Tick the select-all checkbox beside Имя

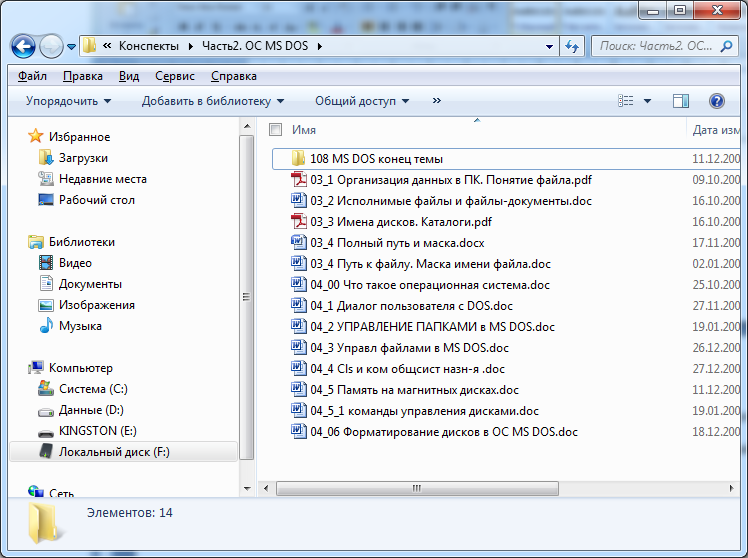tap(275, 130)
